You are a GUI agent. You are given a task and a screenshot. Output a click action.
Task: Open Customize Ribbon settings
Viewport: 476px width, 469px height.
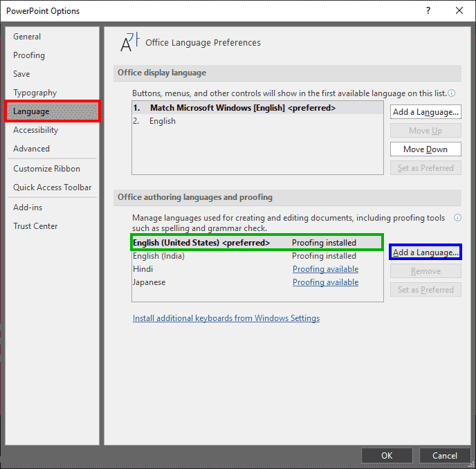click(x=52, y=169)
